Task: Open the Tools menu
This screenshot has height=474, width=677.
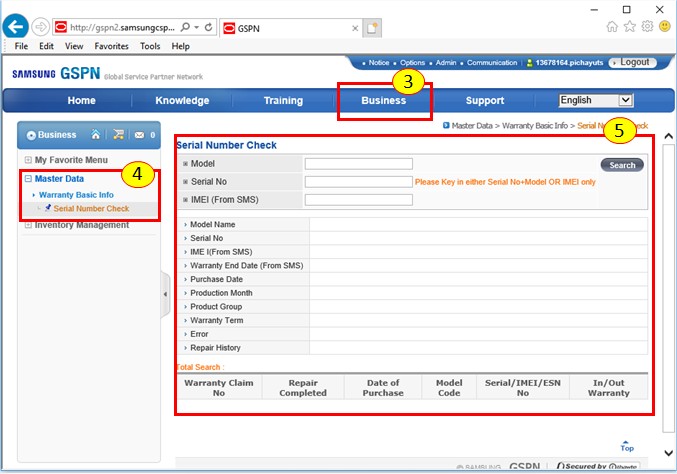Action: click(150, 46)
